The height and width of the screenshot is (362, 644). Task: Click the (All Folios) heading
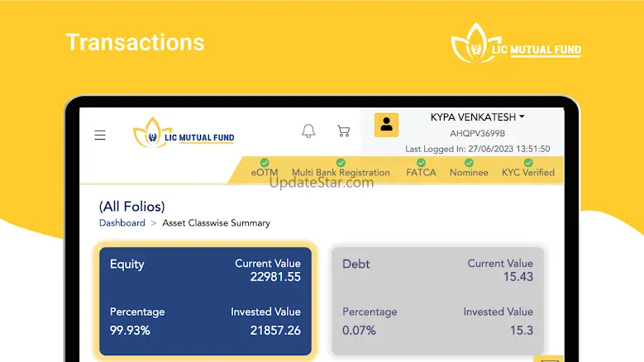click(131, 207)
